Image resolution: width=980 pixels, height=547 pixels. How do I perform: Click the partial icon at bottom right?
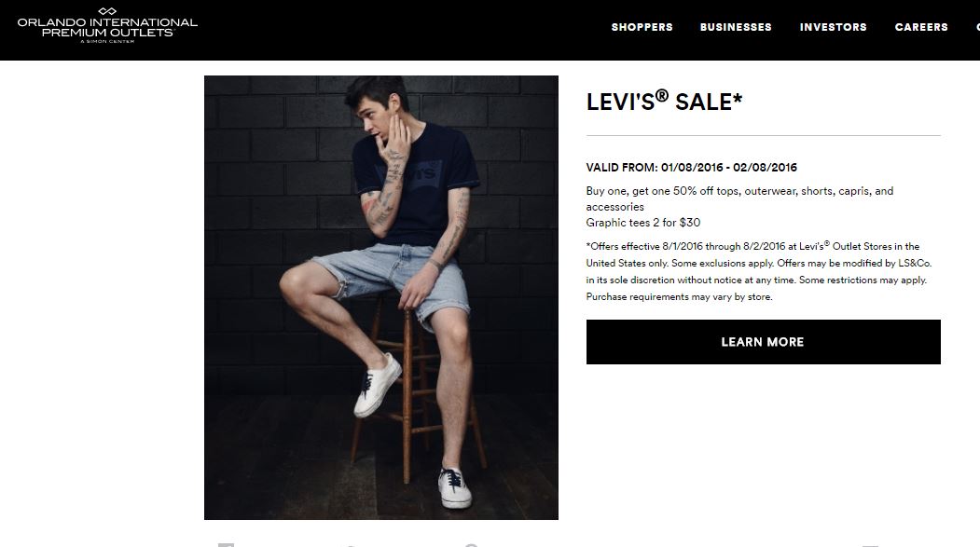[870, 546]
